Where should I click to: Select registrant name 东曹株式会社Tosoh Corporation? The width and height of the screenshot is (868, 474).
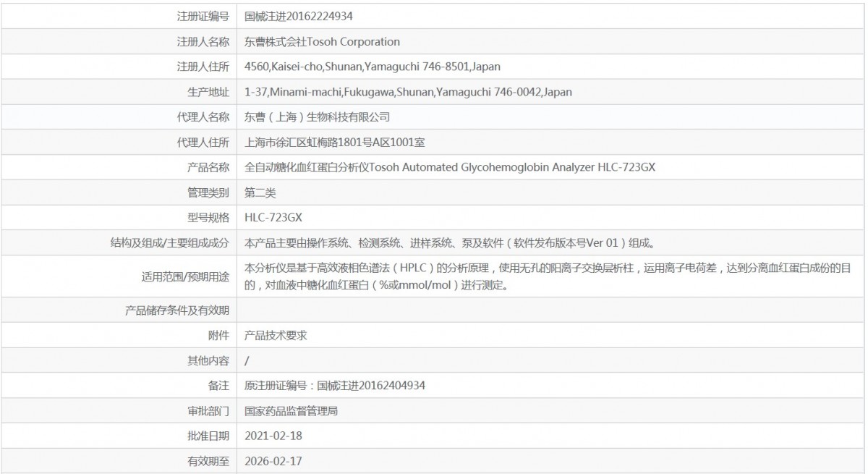tap(323, 41)
